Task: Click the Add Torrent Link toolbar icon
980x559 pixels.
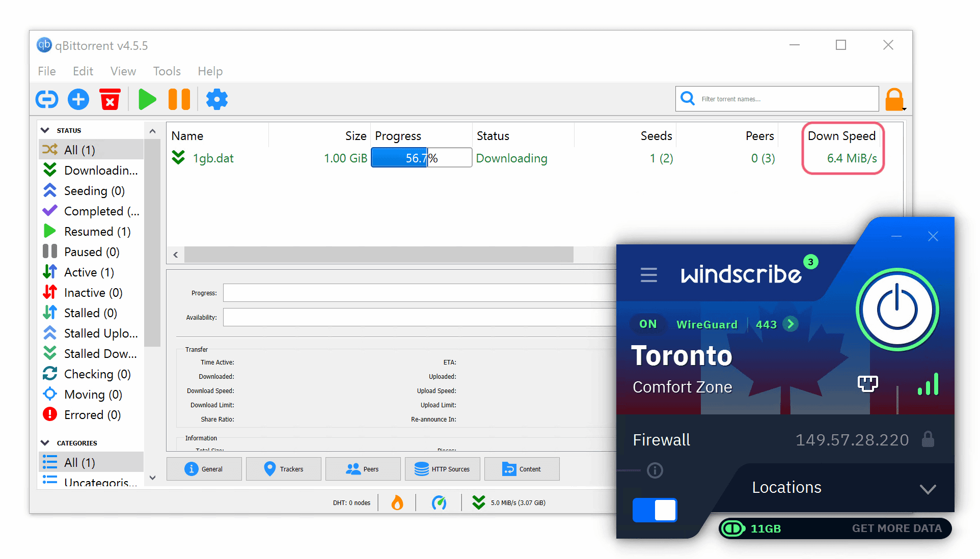Action: (47, 99)
